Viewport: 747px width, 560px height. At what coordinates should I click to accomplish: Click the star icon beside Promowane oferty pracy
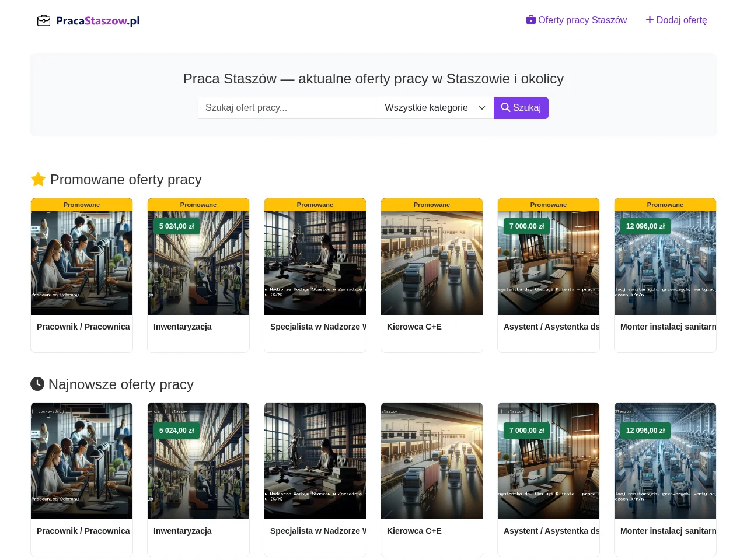coord(38,180)
